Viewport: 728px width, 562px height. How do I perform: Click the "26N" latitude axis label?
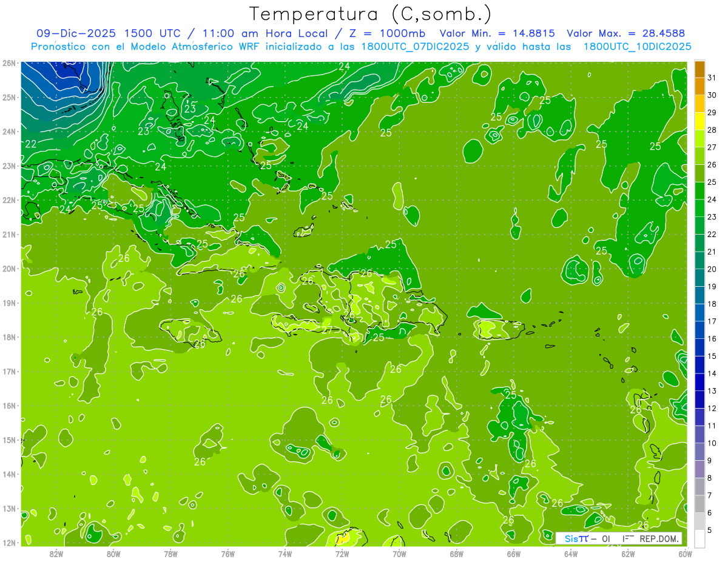(9, 63)
